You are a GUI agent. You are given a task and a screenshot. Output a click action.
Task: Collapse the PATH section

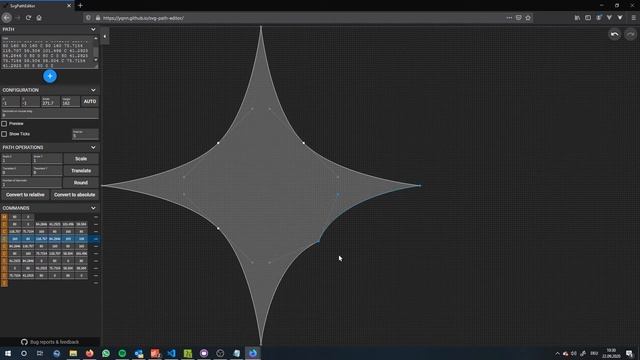93,29
